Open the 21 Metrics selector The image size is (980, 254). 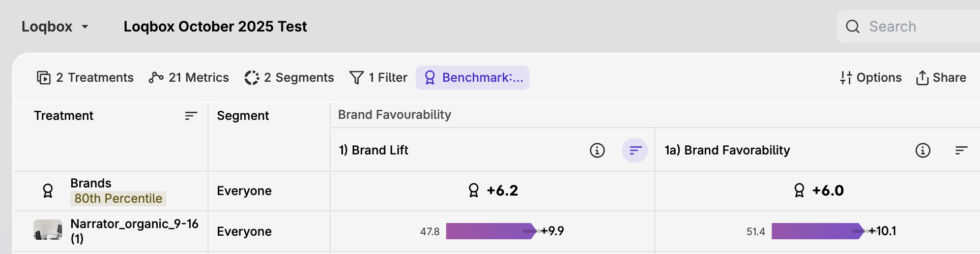pyautogui.click(x=189, y=78)
